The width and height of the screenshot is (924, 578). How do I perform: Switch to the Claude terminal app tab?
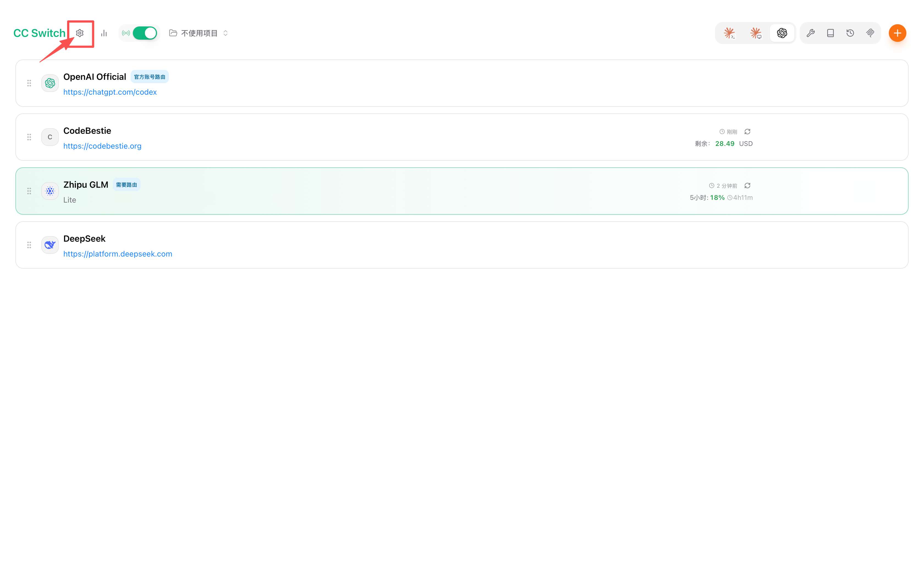[729, 33]
